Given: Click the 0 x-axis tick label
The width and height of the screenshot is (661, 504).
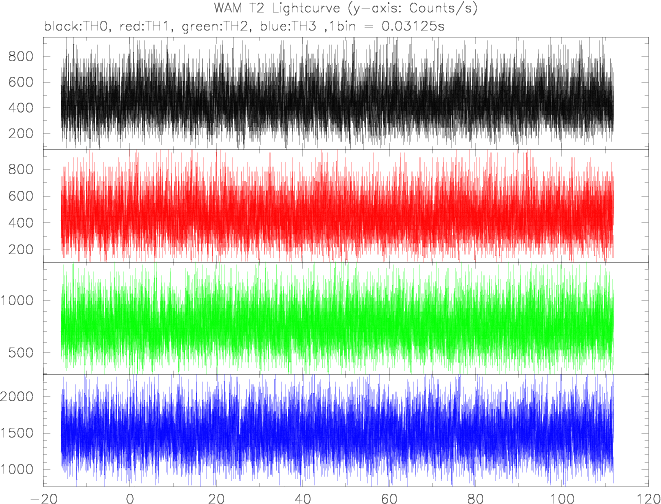Looking at the screenshot, I should (130, 498).
